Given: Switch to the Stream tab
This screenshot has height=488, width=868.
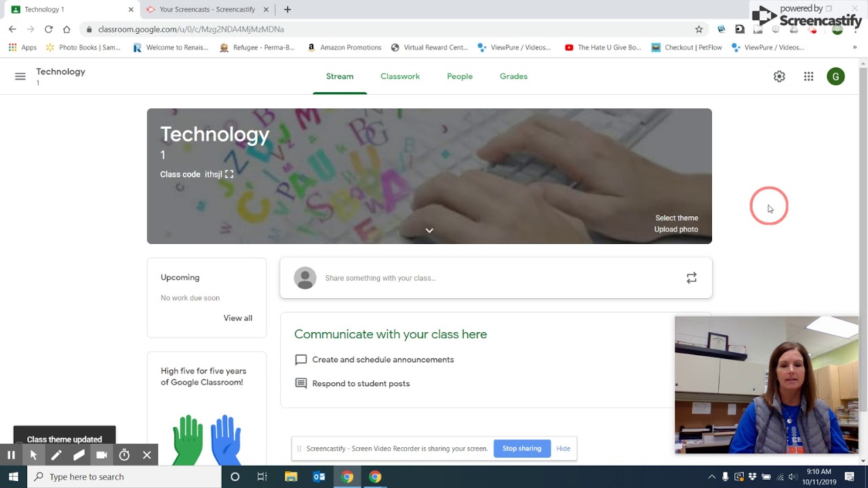Looking at the screenshot, I should coord(340,77).
